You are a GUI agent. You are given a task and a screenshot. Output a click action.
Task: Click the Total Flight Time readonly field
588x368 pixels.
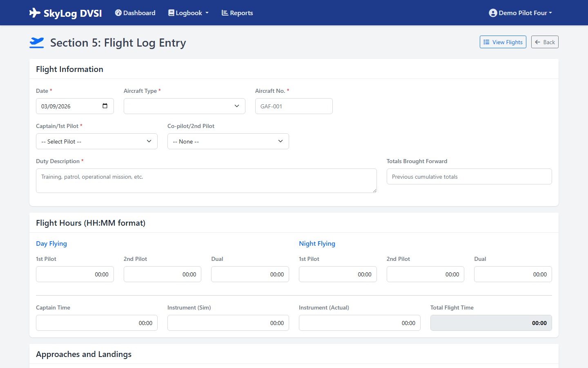point(491,323)
